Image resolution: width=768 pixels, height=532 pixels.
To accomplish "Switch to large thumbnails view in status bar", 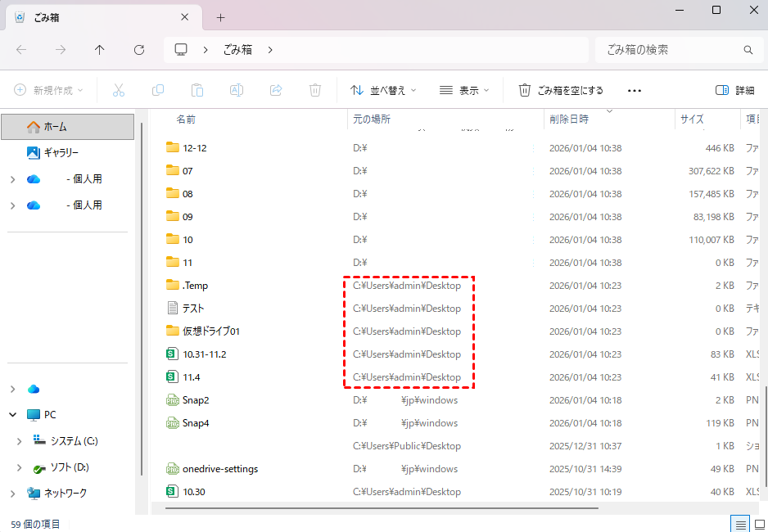I will 758,524.
